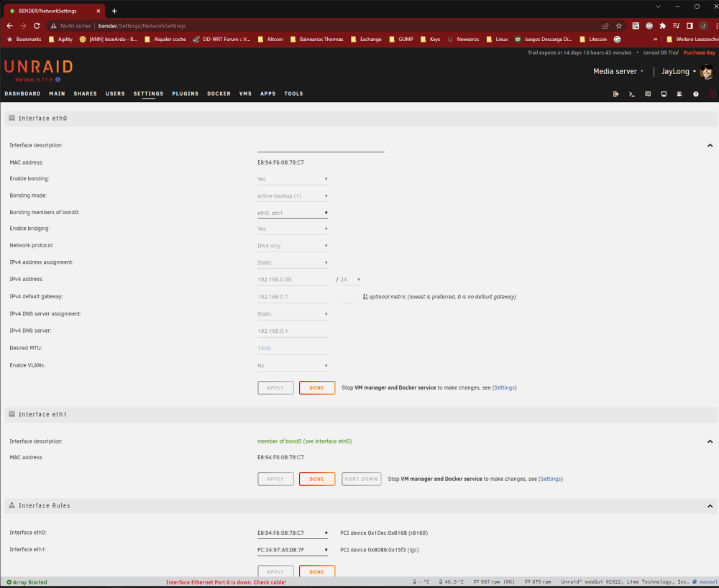Click the Unraid logout icon

[x=616, y=94]
